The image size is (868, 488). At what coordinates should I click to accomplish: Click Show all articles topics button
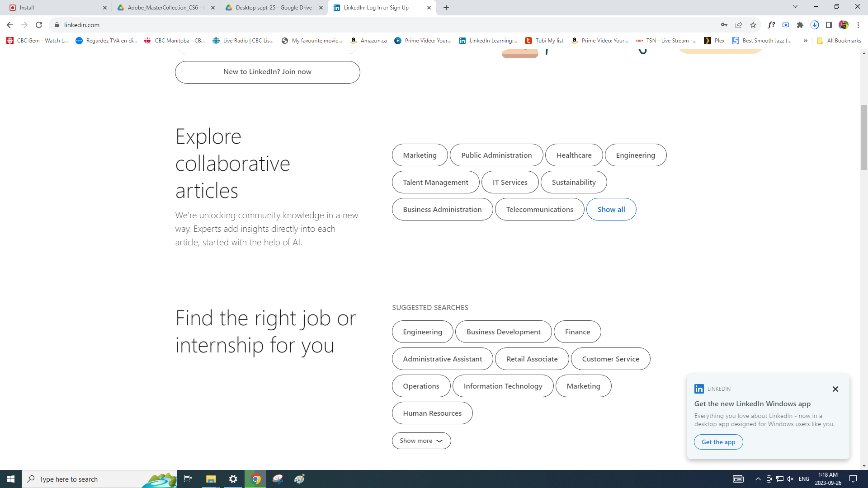(611, 209)
